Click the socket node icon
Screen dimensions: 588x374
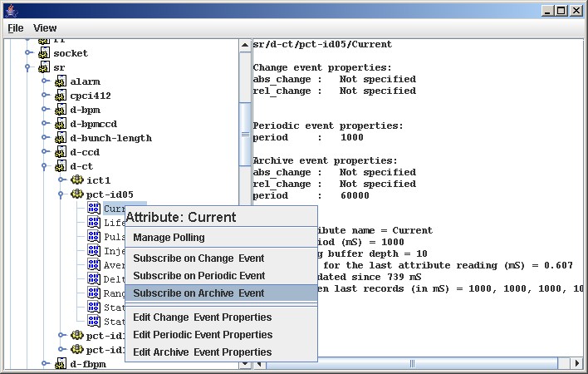tap(43, 53)
